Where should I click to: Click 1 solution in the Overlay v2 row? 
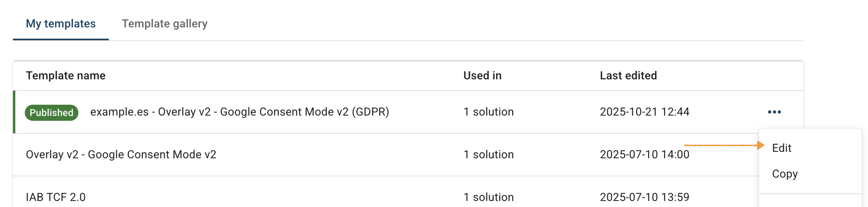click(x=488, y=155)
